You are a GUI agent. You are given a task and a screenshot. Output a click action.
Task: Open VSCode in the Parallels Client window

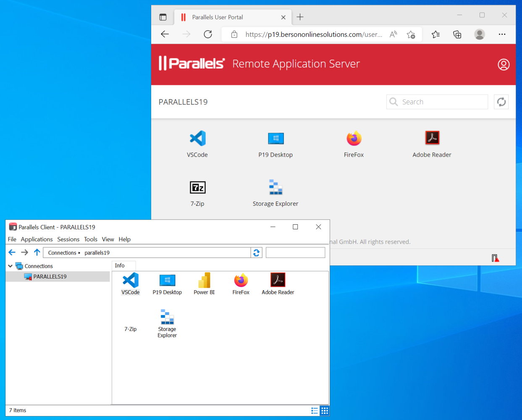(x=131, y=284)
